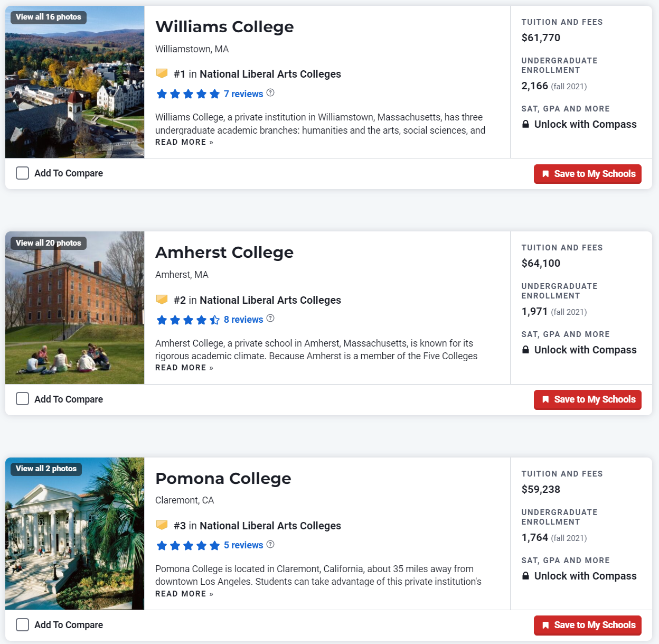Click the help icon beside Williams' 7 reviews

coord(270,93)
